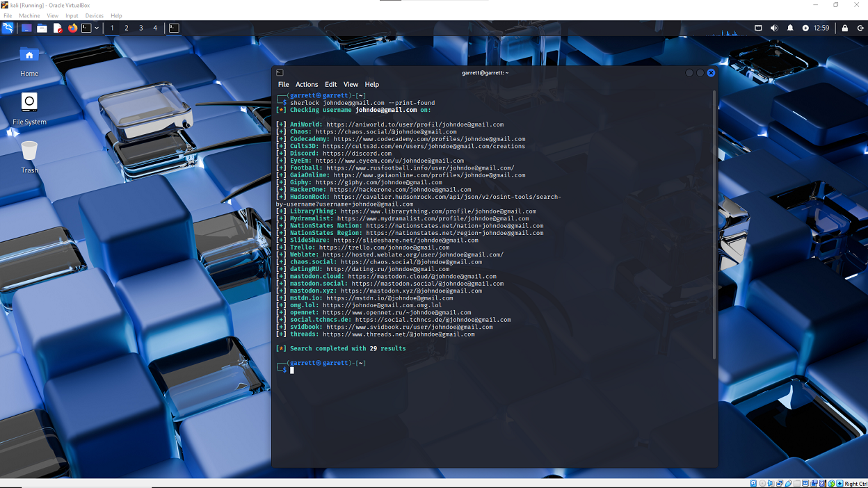Click the network display icon in the Kali panel
The width and height of the screenshot is (868, 488).
coord(758,28)
